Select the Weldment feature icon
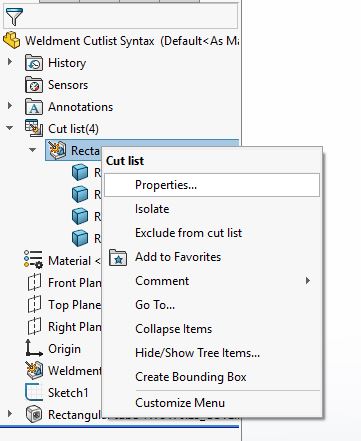The width and height of the screenshot is (361, 441). point(34,370)
